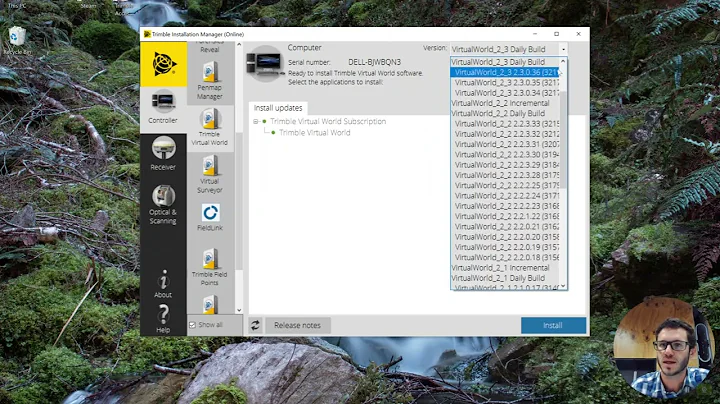Pick VirtualWorld_2_3 2.3.0.36 version

point(505,72)
